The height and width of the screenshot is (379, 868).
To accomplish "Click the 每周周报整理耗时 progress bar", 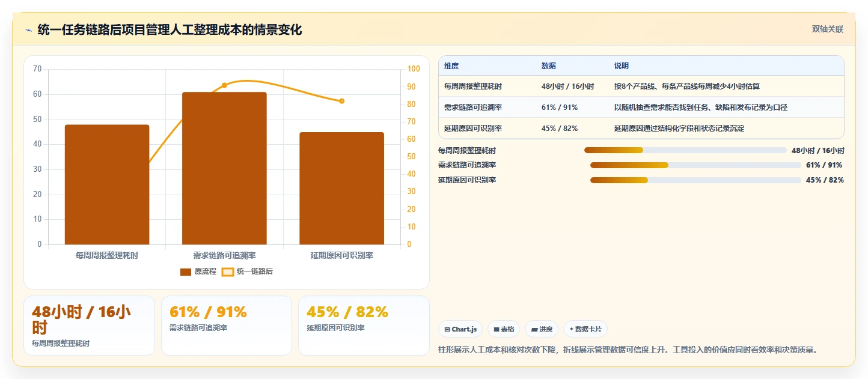I will 685,150.
